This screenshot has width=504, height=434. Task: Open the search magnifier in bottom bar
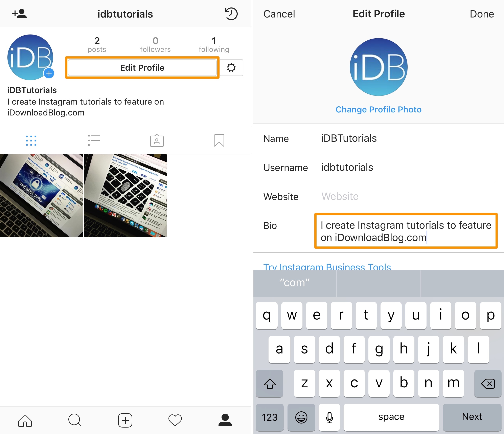tap(75, 420)
